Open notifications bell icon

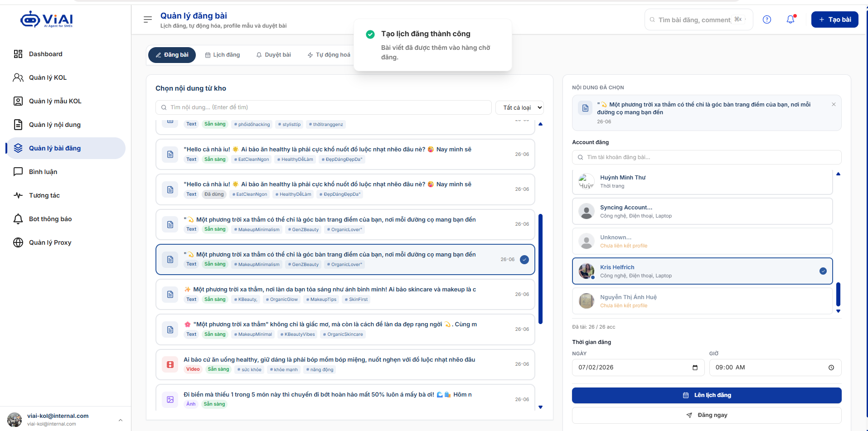pos(790,19)
